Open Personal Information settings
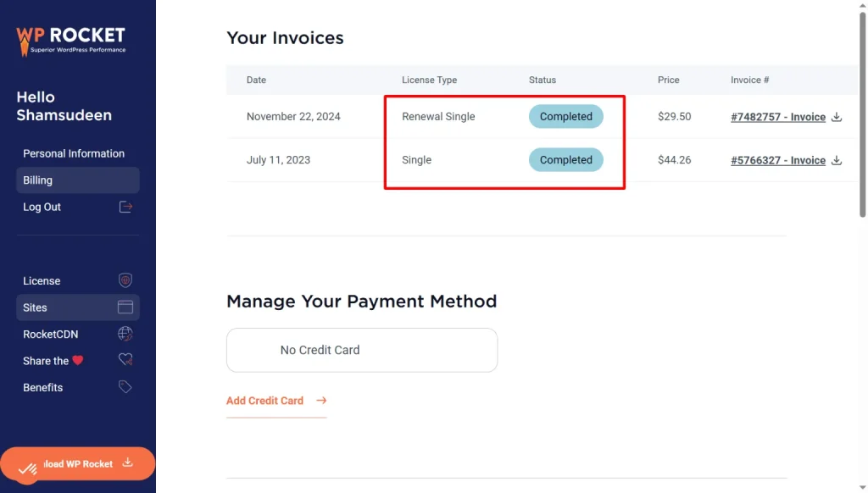 [x=74, y=153]
